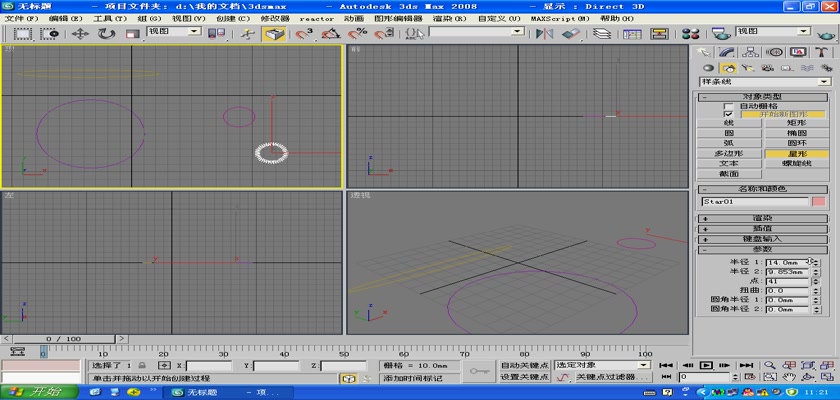Click the Play Animation button
The image size is (840, 400).
pyautogui.click(x=707, y=365)
